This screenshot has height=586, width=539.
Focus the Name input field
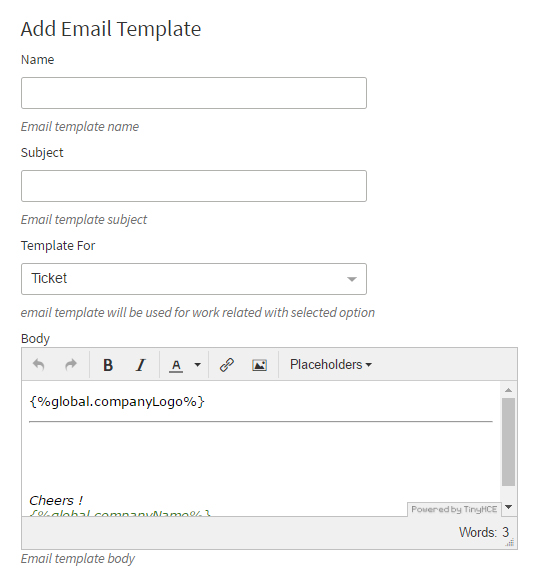(194, 93)
